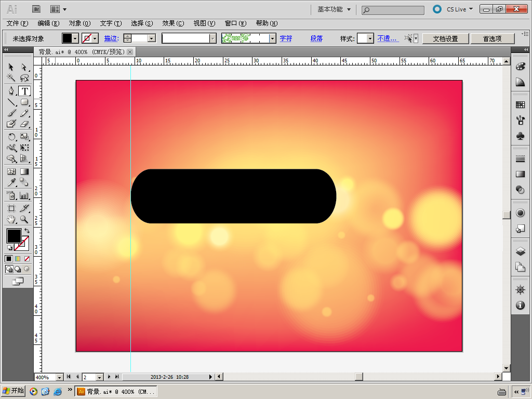Set the None fill mode button
The height and width of the screenshot is (399, 532).
click(27, 258)
